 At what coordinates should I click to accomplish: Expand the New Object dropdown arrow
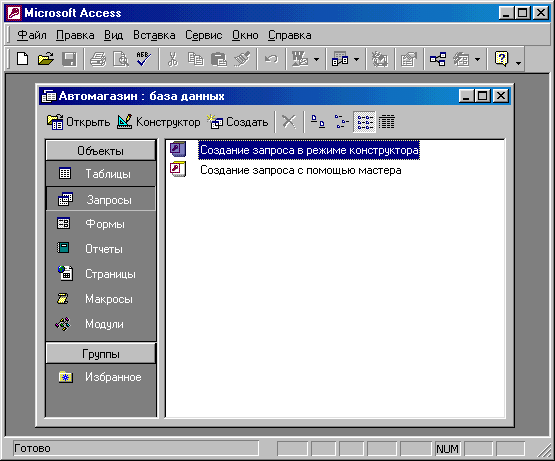[477, 59]
